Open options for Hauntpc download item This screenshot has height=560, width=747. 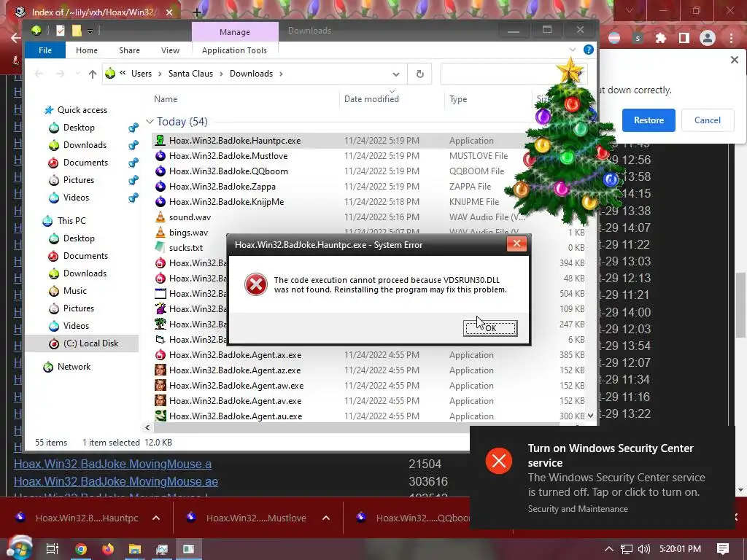(x=156, y=518)
